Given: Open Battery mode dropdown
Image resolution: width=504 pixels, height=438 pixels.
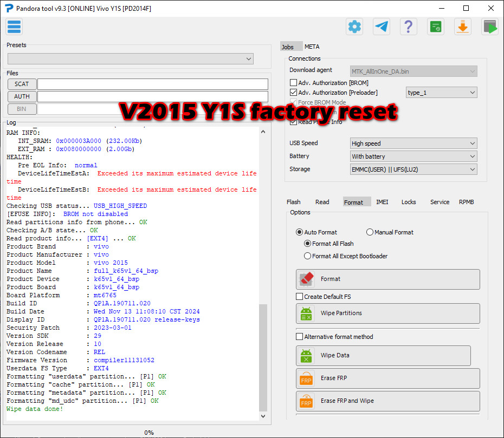Looking at the screenshot, I should click(x=413, y=156).
